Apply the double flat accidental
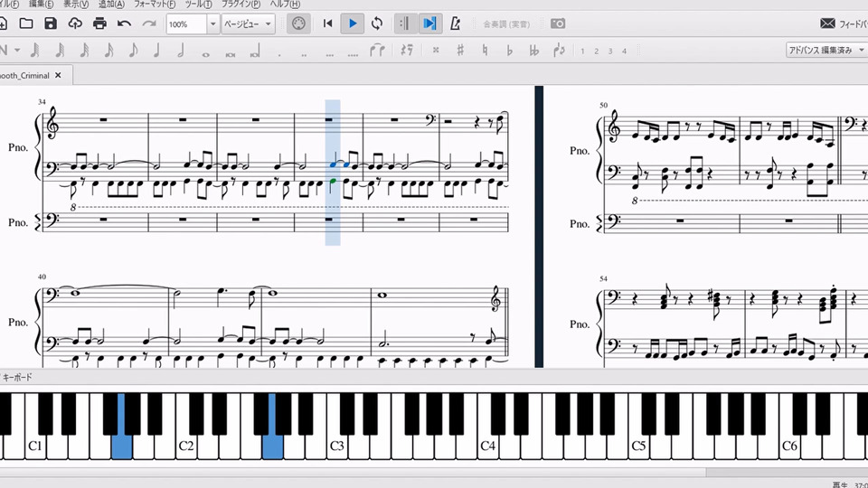Screen dimensions: 868x488 click(x=533, y=51)
